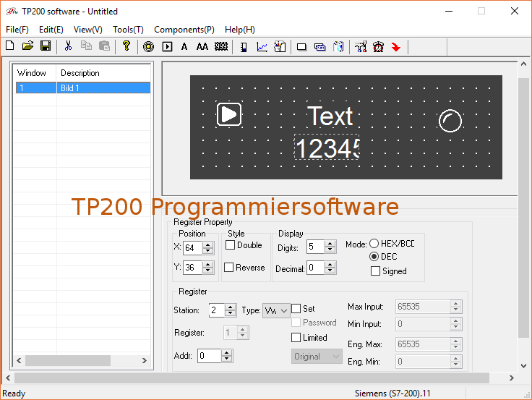532x400 pixels.
Task: Open the system settings toolbar icon
Action: (x=360, y=47)
